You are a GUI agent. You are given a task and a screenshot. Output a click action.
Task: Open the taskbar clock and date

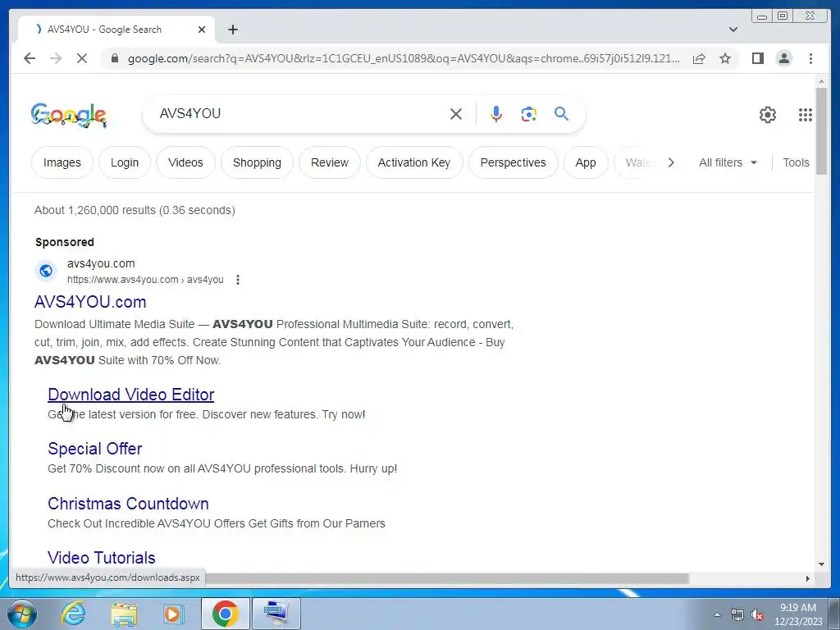pyautogui.click(x=797, y=614)
